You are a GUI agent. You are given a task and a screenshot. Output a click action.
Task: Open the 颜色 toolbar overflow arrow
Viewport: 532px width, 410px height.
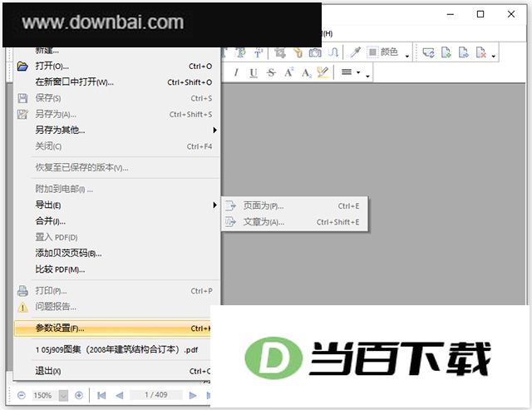(x=406, y=56)
